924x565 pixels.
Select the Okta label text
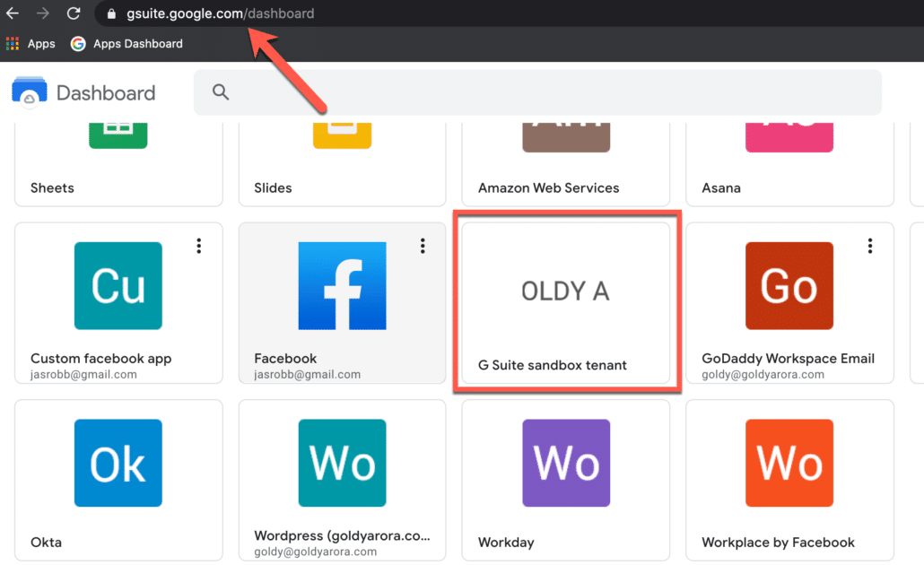[x=46, y=542]
